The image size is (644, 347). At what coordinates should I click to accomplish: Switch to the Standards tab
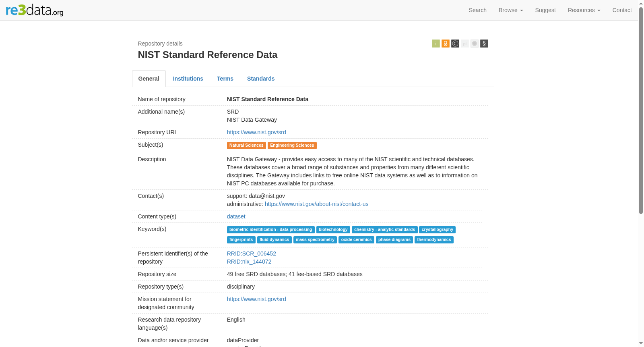(x=261, y=79)
